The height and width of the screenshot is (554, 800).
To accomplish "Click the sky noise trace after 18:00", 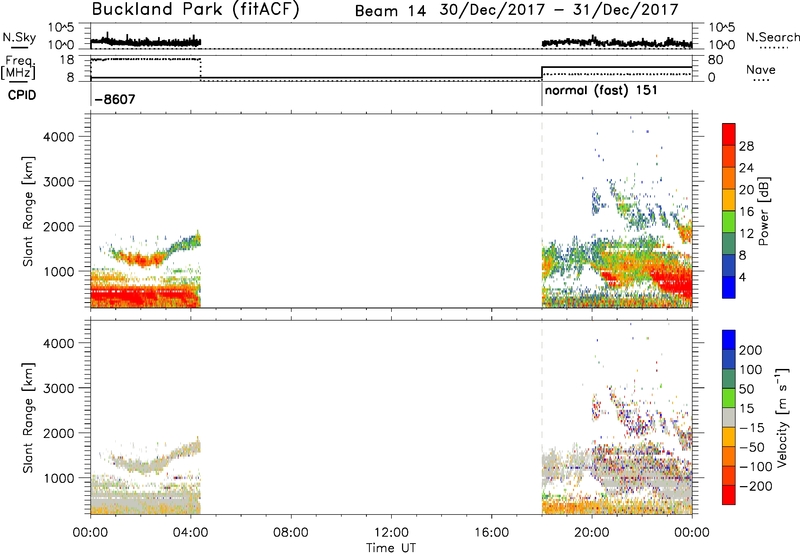I will point(617,42).
